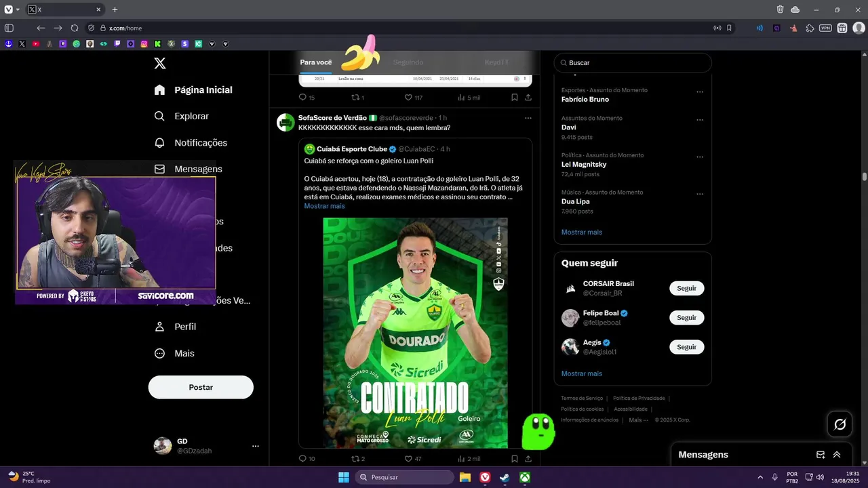This screenshot has height=488, width=868.
Task: Click the Postar button
Action: pyautogui.click(x=201, y=387)
